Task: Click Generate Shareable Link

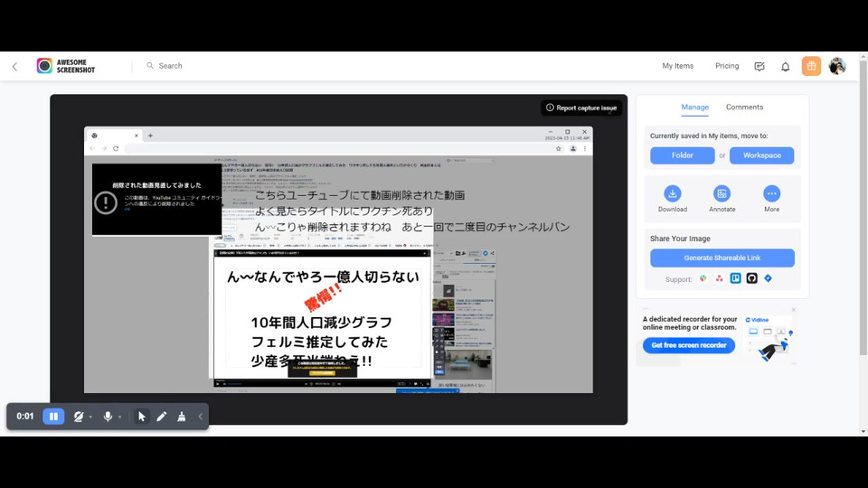Action: click(x=722, y=258)
